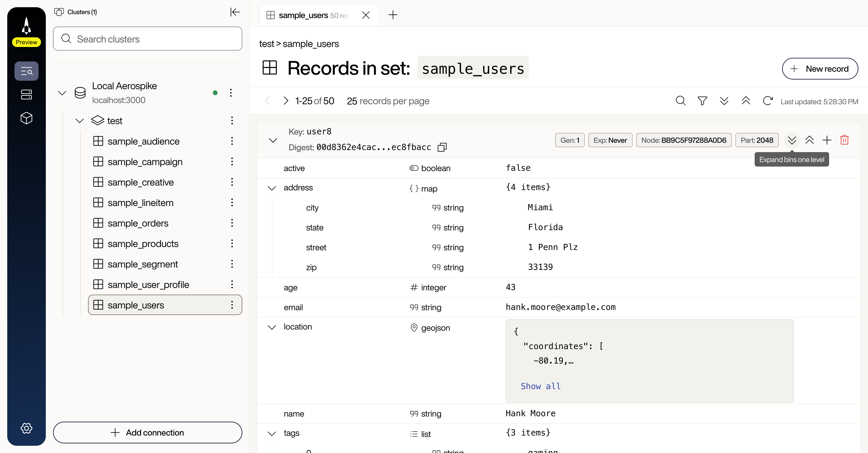Add a new bin to record user8

point(827,140)
